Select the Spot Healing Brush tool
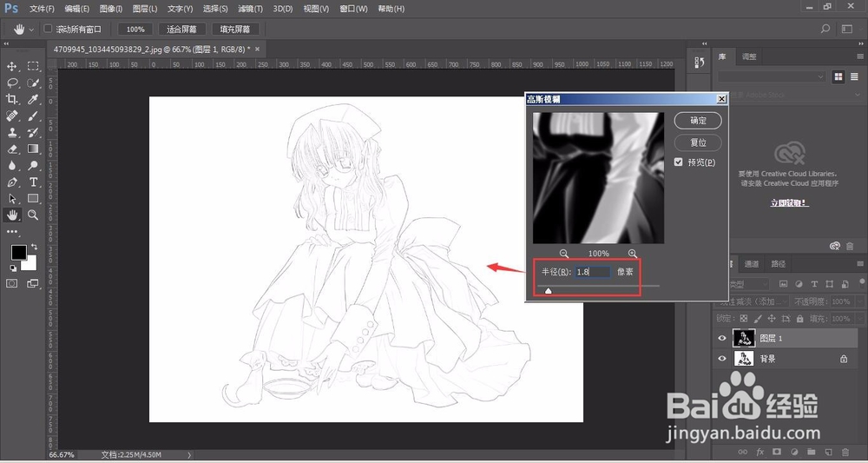Image resolution: width=868 pixels, height=463 pixels. (x=11, y=116)
